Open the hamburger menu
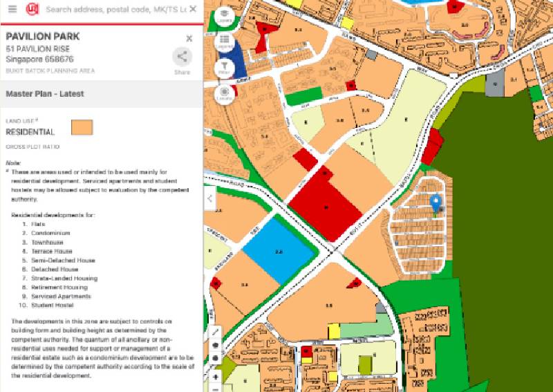 (12, 10)
